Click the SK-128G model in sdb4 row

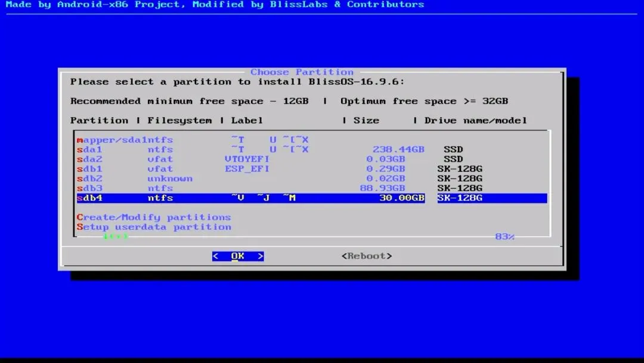click(460, 198)
